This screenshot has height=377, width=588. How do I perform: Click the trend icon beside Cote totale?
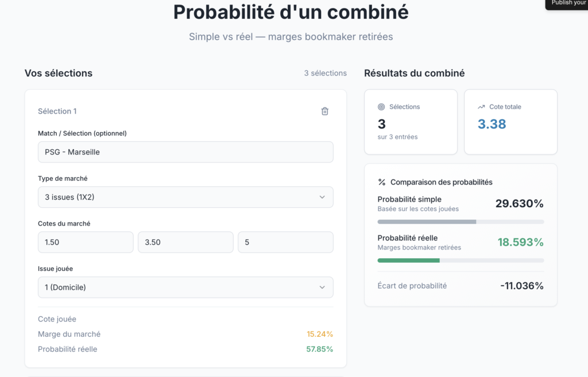(481, 107)
